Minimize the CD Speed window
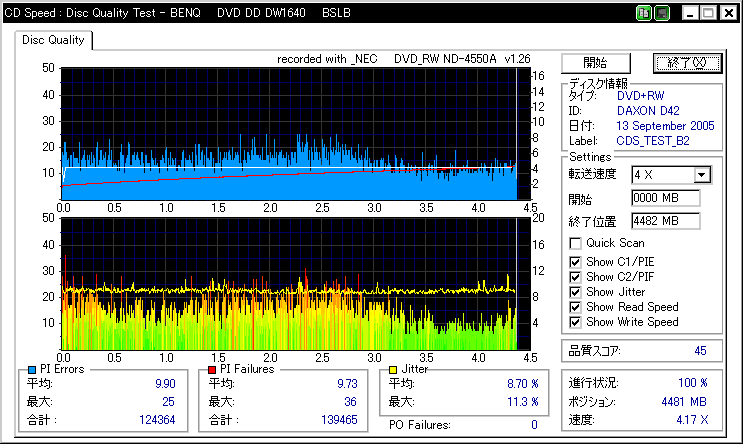The width and height of the screenshot is (743, 444). pyautogui.click(x=690, y=13)
